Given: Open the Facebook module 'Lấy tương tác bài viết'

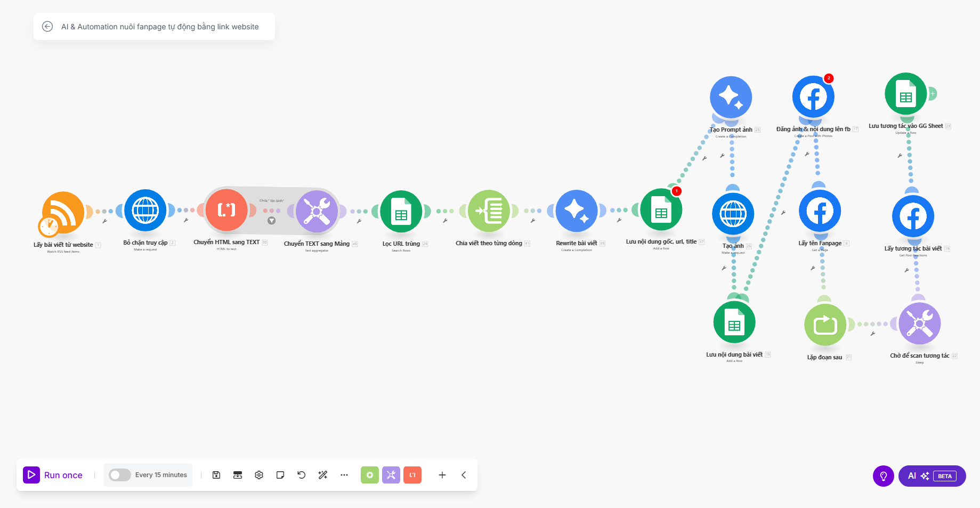Looking at the screenshot, I should pos(913,216).
